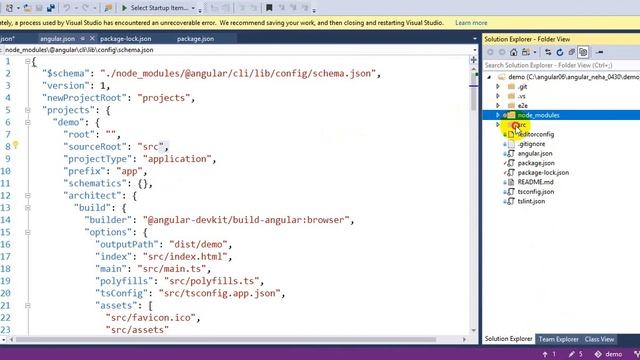Focus the Search Solution Explorer input field
Screen dimensions: 640x360
click(561, 65)
